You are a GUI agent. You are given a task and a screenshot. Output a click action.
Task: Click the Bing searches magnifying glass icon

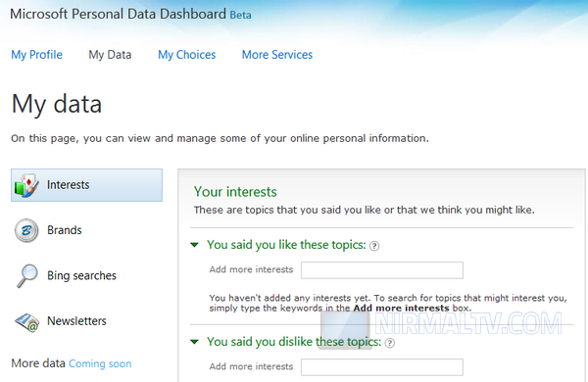tap(27, 275)
